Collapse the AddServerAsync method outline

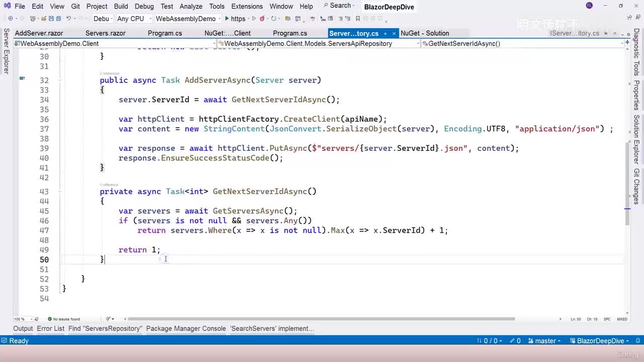point(59,80)
